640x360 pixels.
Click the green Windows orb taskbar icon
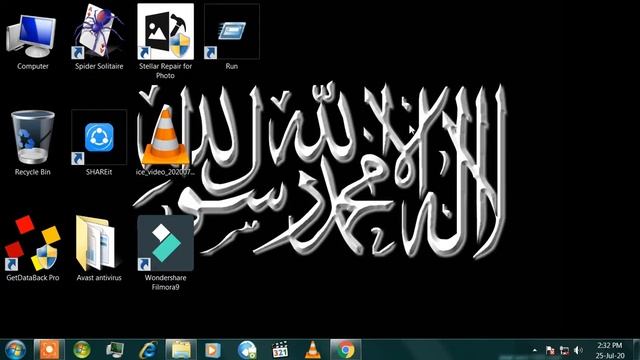pyautogui.click(x=82, y=350)
